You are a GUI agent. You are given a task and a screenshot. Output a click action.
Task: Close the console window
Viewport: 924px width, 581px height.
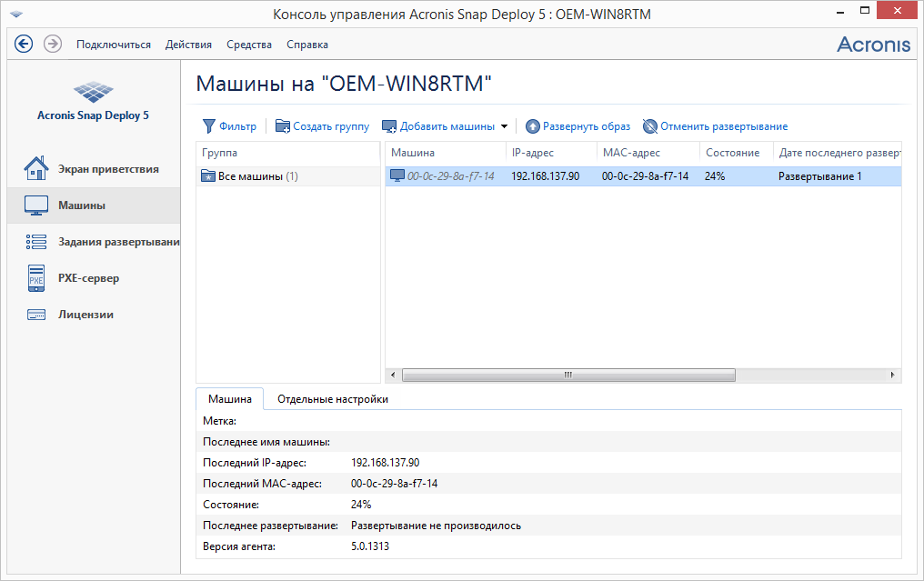[898, 11]
